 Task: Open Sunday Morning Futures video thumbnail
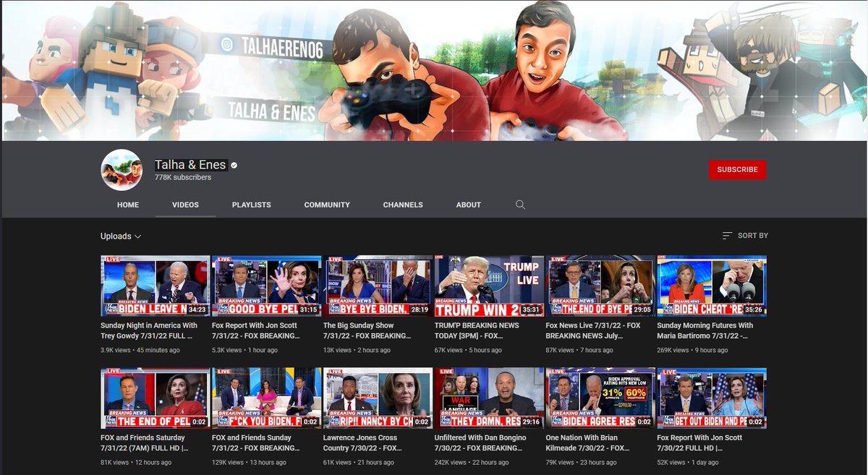click(712, 286)
